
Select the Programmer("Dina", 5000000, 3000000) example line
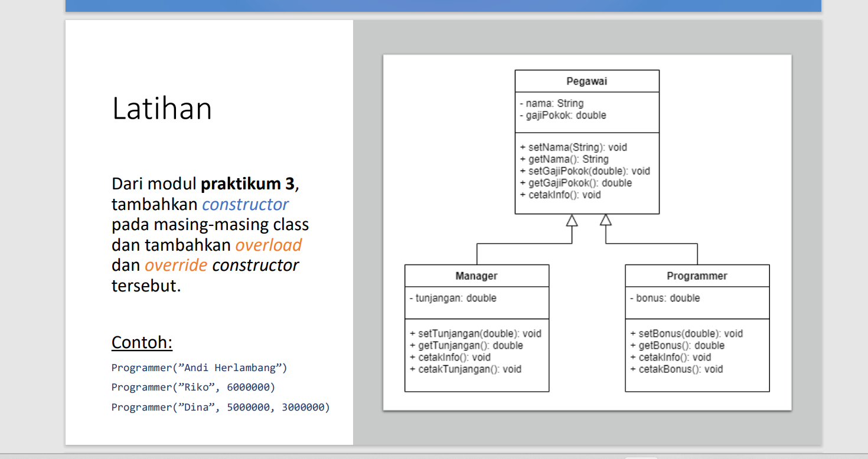220,407
